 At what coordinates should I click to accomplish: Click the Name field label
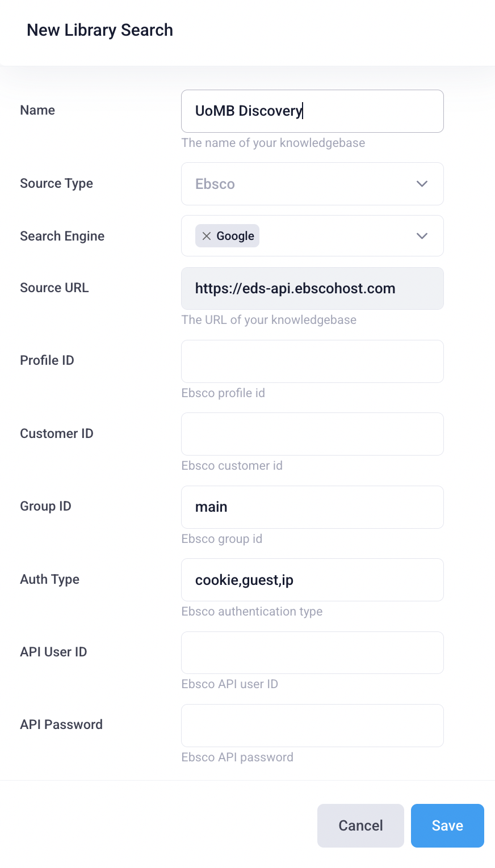tap(37, 110)
